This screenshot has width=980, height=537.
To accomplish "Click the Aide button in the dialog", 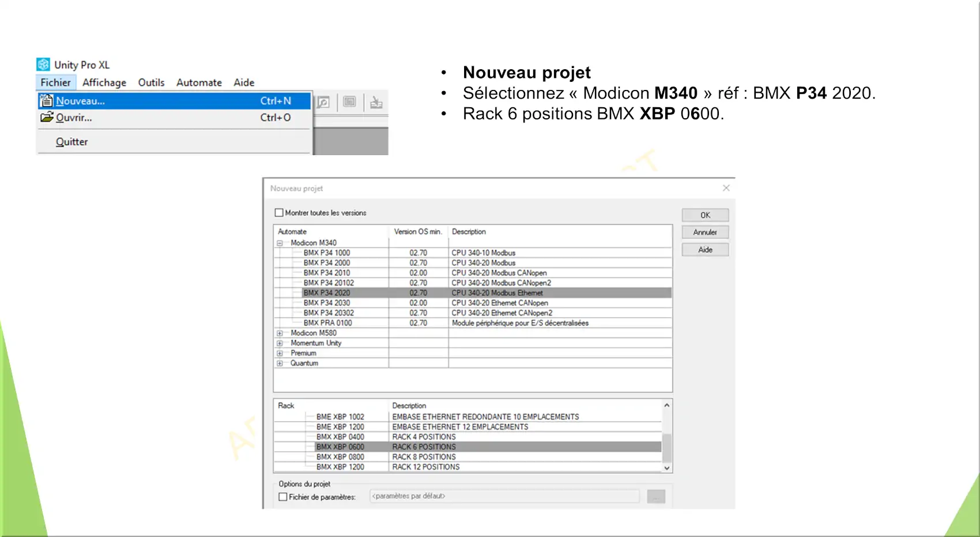I will click(x=705, y=250).
